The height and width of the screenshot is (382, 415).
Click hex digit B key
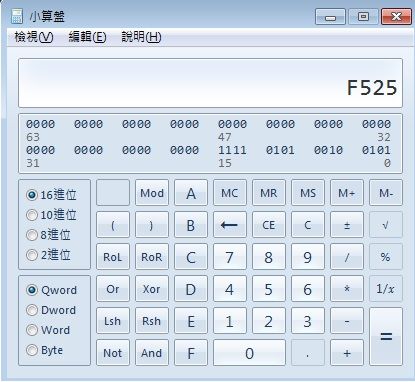click(191, 225)
